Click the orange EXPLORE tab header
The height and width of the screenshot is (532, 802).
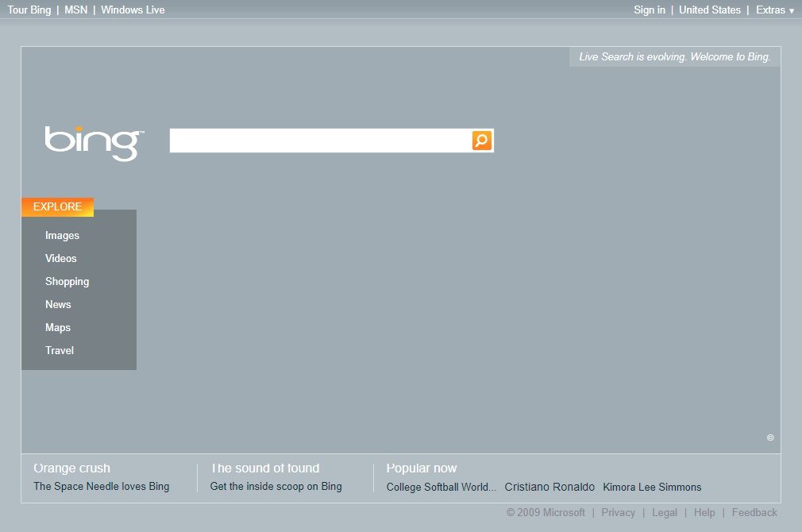pyautogui.click(x=57, y=206)
